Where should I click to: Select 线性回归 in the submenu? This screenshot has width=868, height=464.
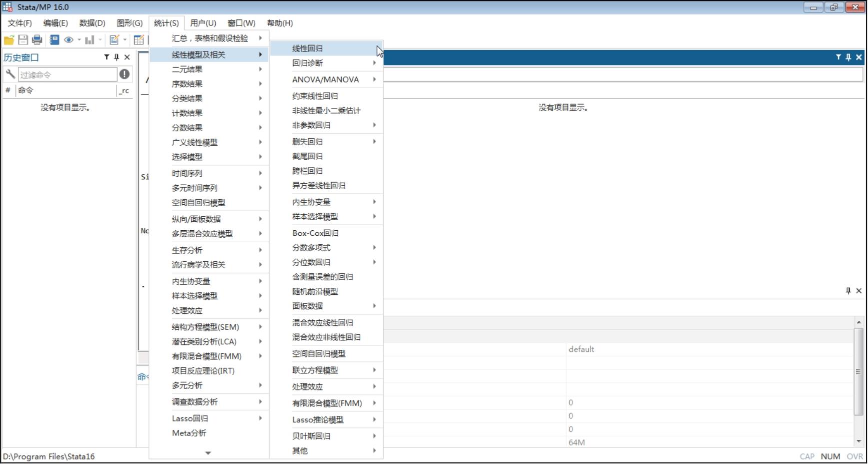click(327, 49)
